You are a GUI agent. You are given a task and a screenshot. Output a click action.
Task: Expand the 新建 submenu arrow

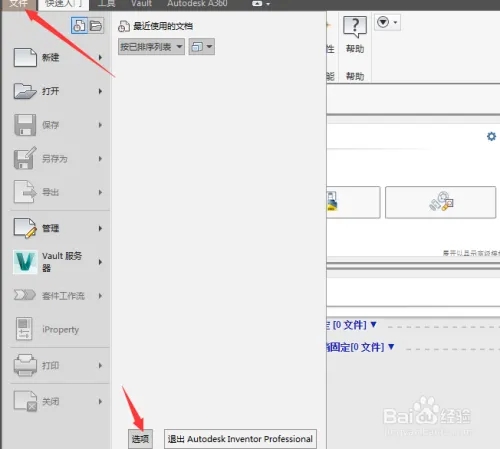(x=100, y=57)
